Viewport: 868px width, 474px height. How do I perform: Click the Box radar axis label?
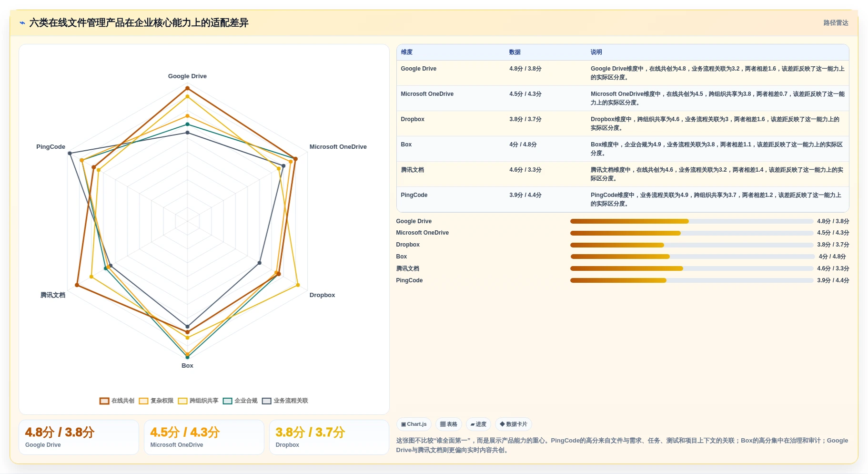(187, 366)
